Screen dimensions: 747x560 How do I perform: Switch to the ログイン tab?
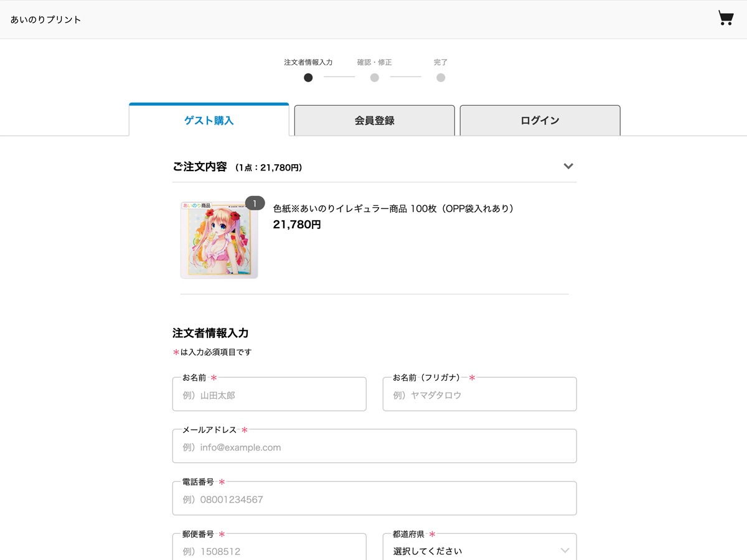click(539, 120)
